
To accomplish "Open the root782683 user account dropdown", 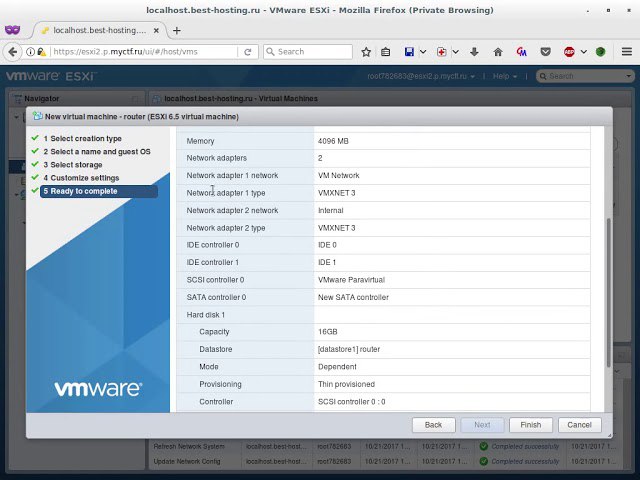I will (421, 76).
